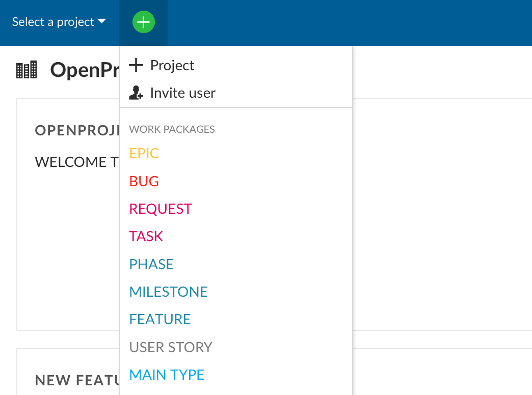
Task: Click the NEW FEATURES widget heading
Action: coord(76,380)
